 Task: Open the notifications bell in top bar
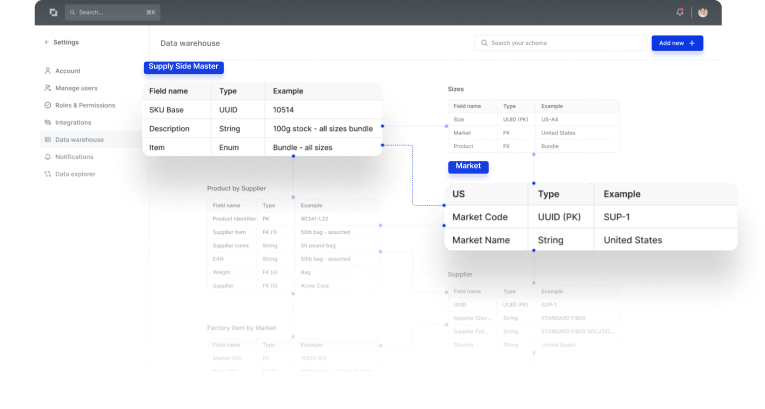(x=680, y=12)
